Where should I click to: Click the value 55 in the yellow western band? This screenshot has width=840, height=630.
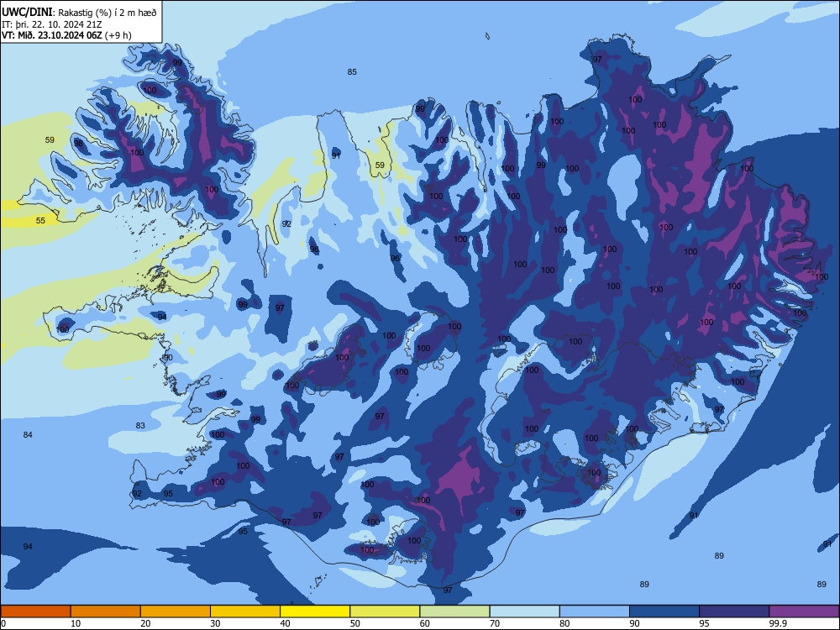coord(40,220)
